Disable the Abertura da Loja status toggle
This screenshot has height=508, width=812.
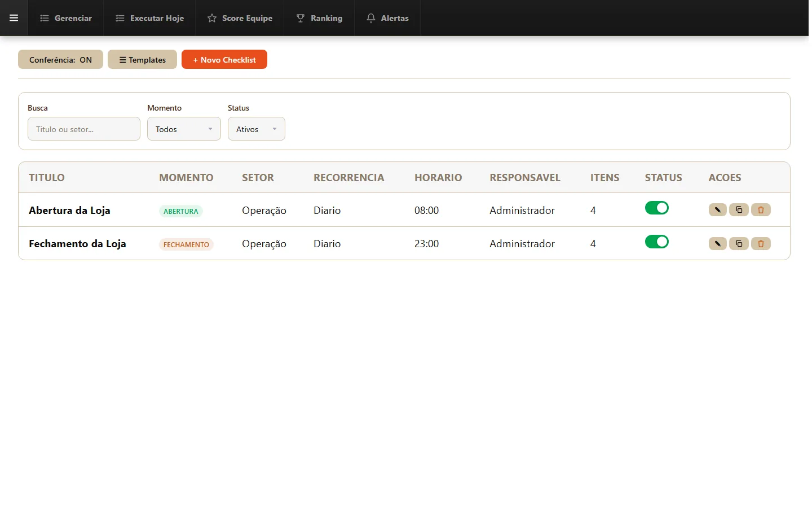pyautogui.click(x=657, y=208)
